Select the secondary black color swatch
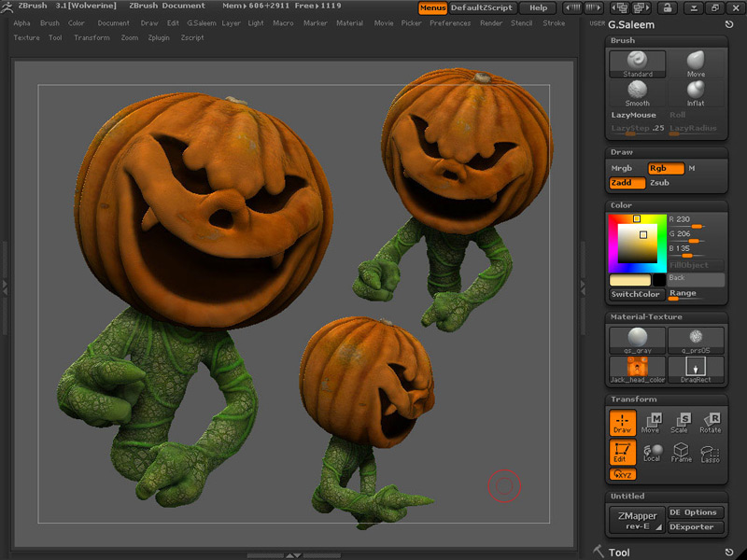This screenshot has height=560, width=747. (x=659, y=280)
